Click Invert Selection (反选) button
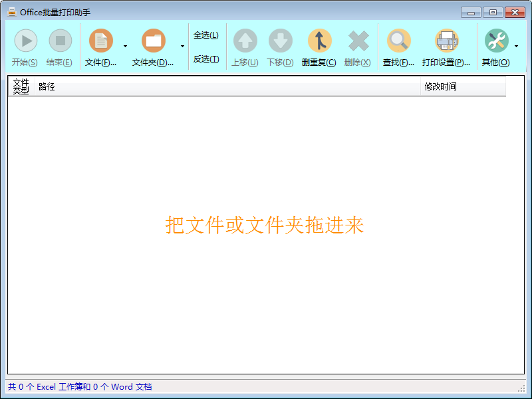This screenshot has width=532, height=399. (x=206, y=59)
